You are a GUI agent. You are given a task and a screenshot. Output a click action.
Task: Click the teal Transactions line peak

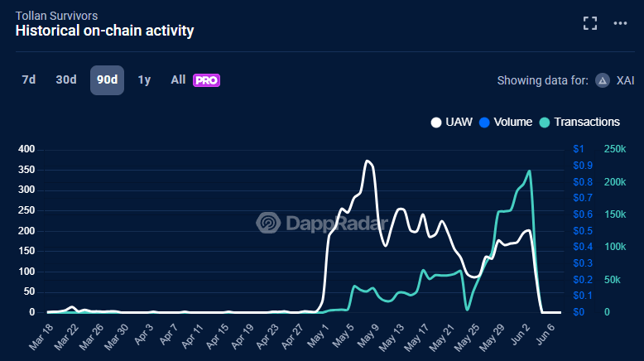click(530, 171)
